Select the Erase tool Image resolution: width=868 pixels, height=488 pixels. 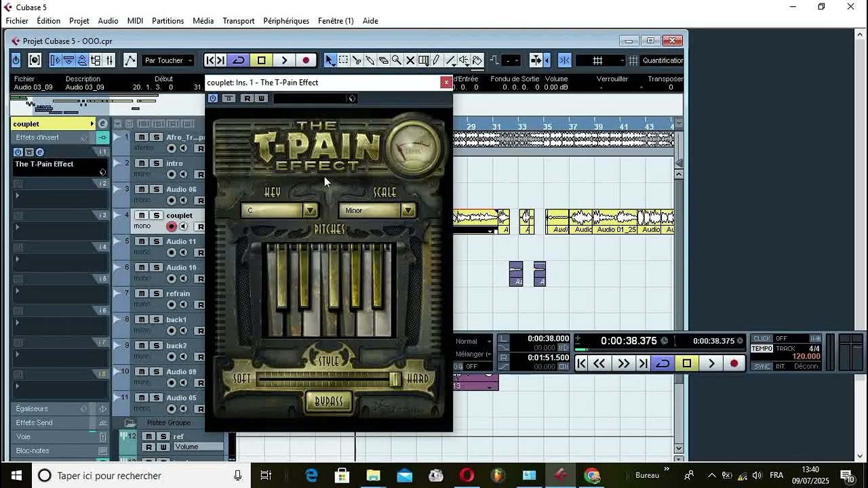coord(383,60)
